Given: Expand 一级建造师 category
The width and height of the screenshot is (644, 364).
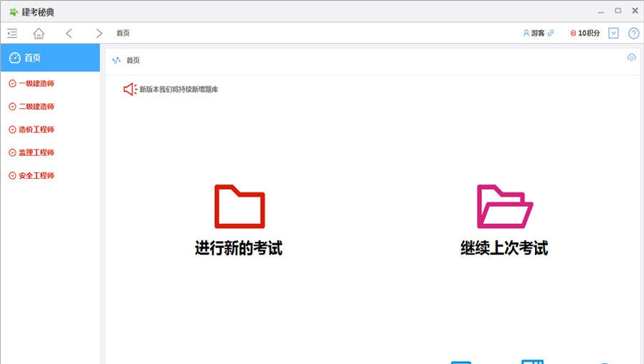Looking at the screenshot, I should pos(32,83).
